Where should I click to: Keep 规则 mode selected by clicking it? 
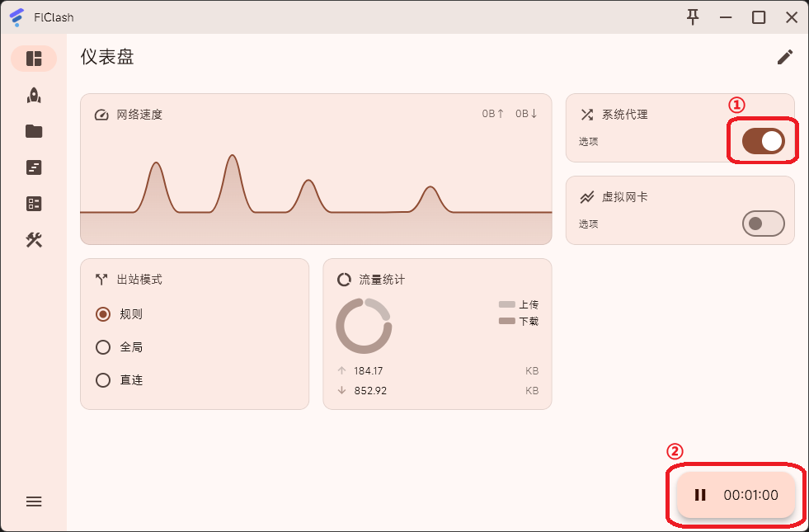(x=105, y=314)
